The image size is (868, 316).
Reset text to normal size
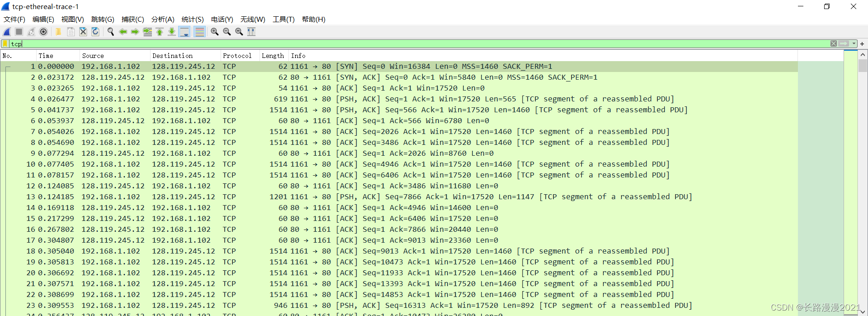click(x=239, y=32)
